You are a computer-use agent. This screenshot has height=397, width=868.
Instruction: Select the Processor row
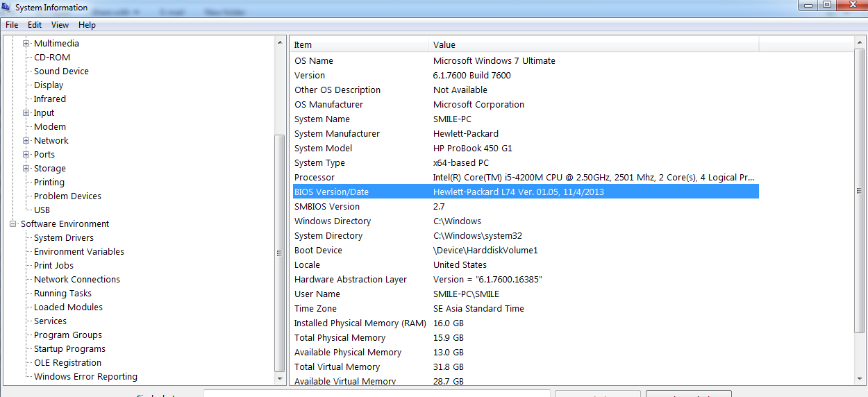coord(526,177)
